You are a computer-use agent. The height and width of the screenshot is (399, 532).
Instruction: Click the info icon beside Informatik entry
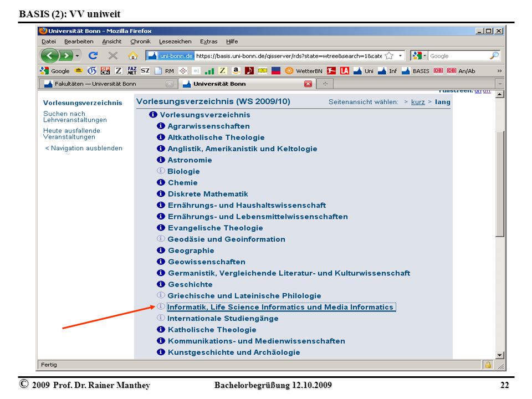point(161,306)
